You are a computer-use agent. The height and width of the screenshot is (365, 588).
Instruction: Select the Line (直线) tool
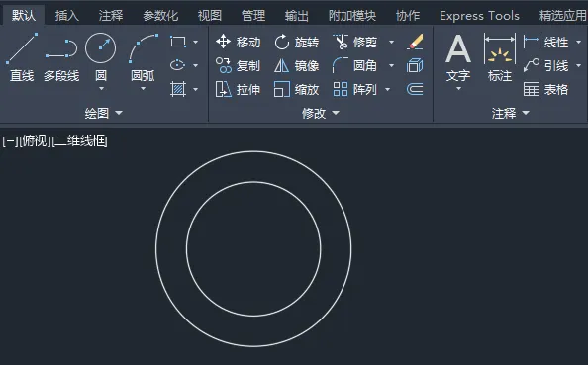pos(22,57)
